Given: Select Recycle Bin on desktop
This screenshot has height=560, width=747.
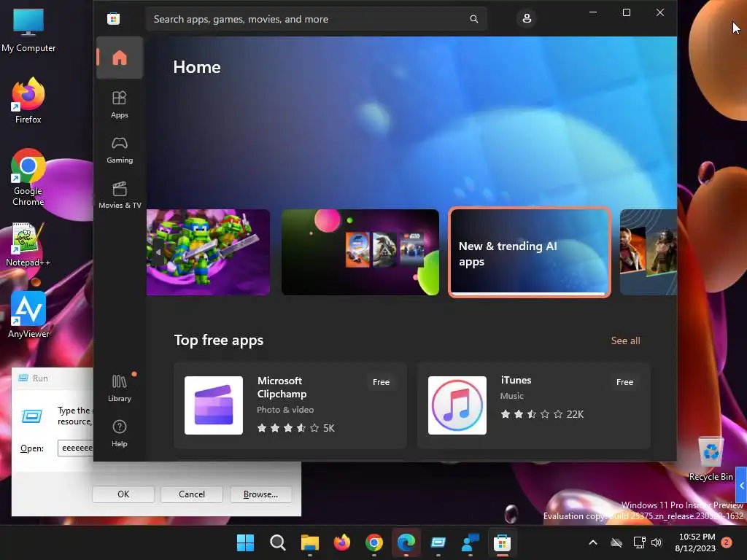Looking at the screenshot, I should point(711,459).
